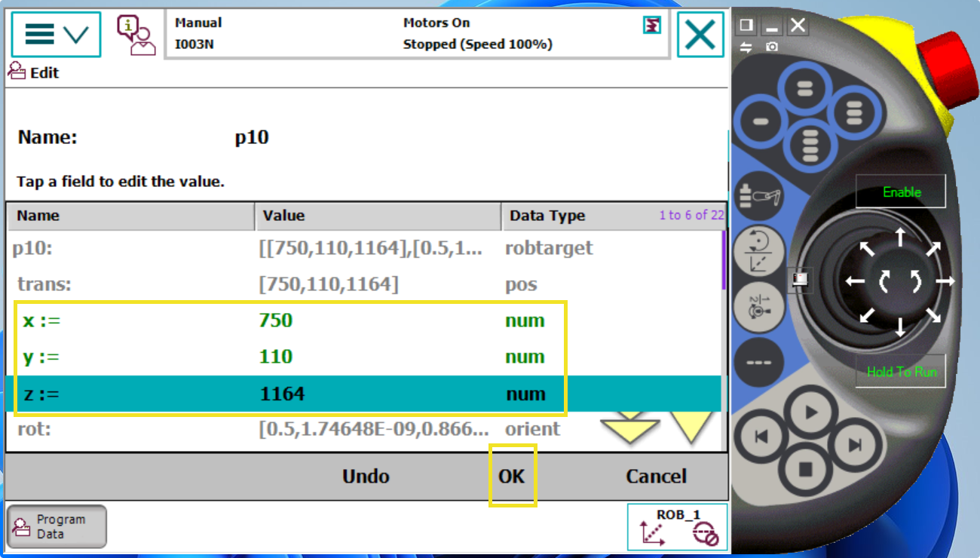Open ROB_1 quickset menu
Screen dimensions: 980x558
(677, 526)
